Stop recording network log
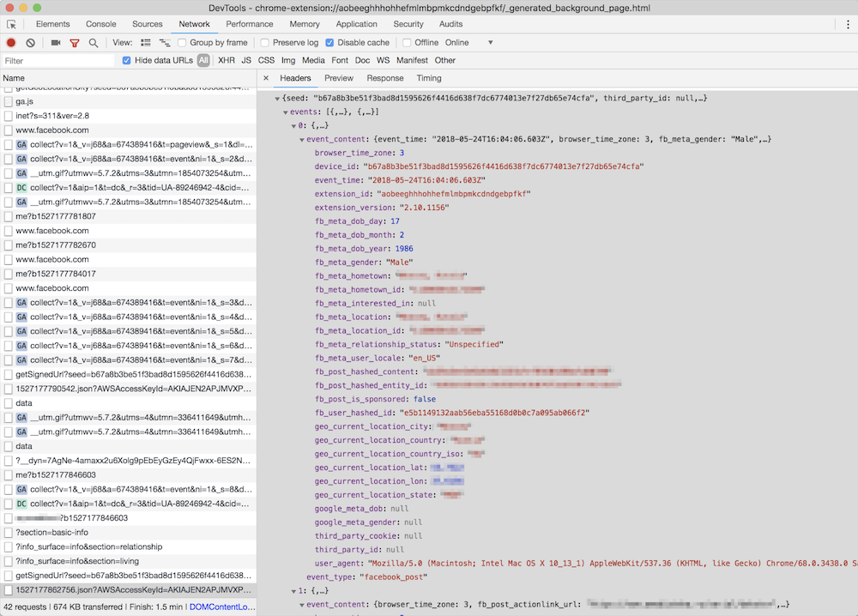Screen dimensions: 858x616 point(11,43)
